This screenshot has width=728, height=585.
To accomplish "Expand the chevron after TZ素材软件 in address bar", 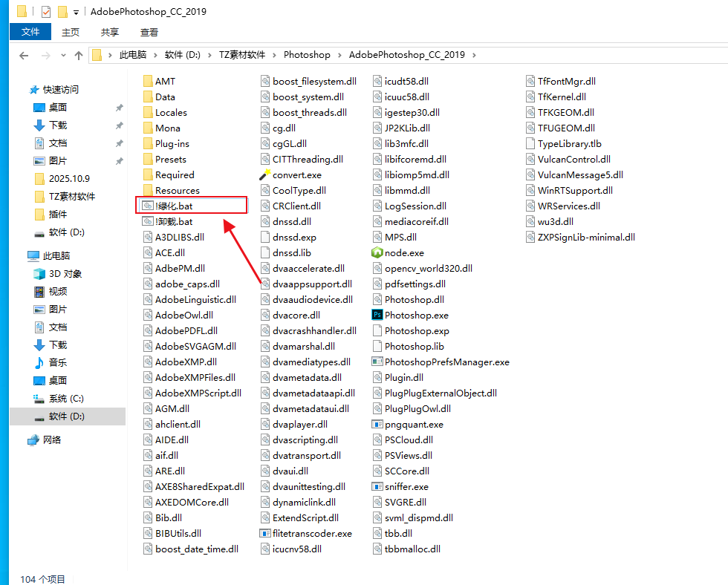I will 274,55.
